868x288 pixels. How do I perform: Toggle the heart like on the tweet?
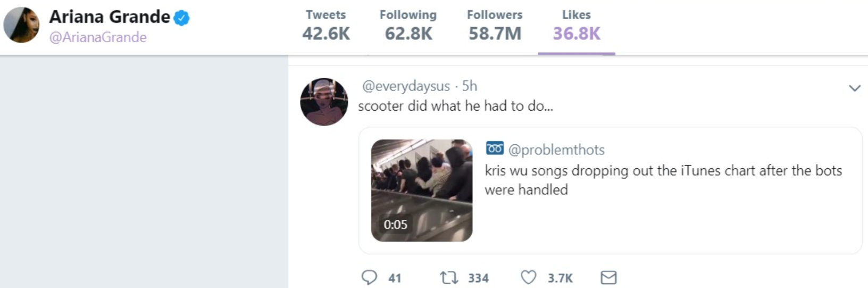528,277
